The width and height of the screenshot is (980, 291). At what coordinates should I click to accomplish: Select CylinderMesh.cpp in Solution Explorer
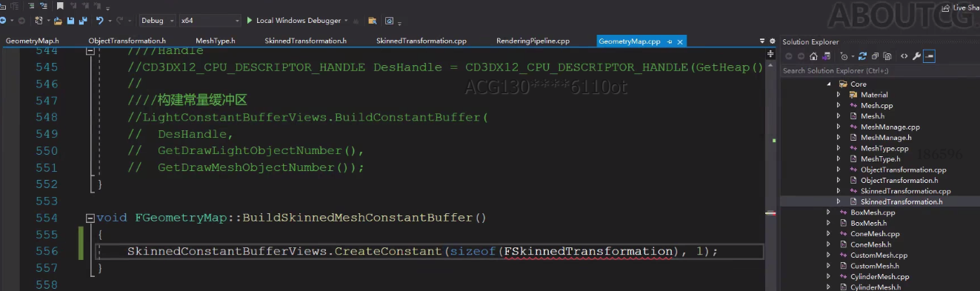[x=879, y=277]
